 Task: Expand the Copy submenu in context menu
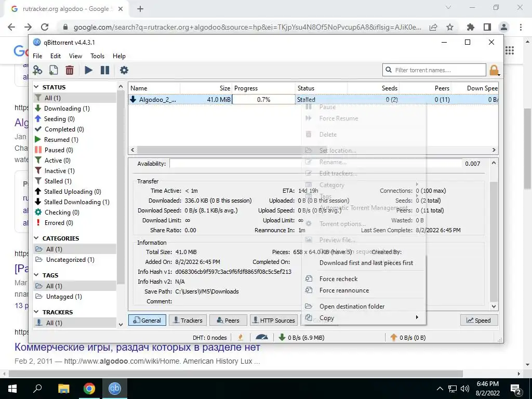pos(363,318)
